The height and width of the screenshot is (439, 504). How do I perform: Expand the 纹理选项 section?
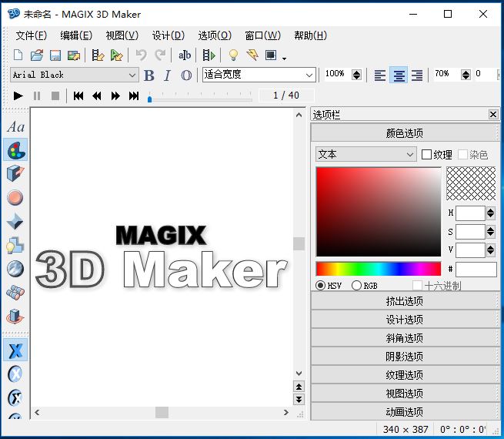pos(405,375)
